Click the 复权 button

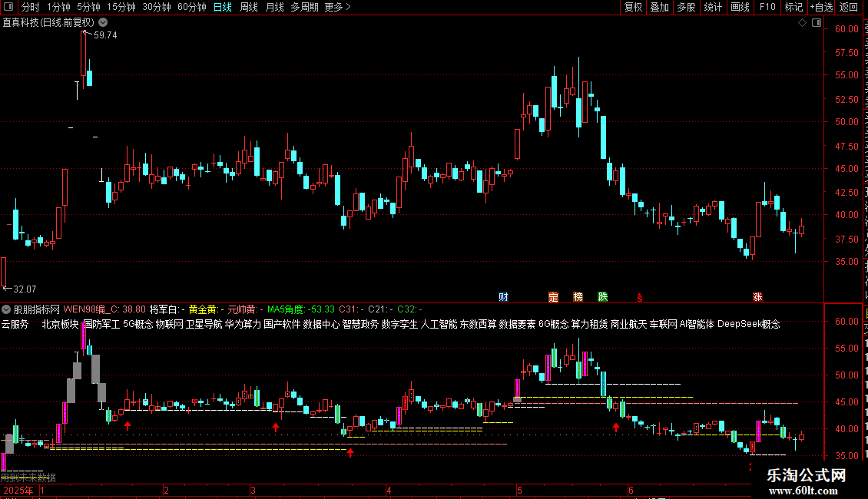coord(633,7)
